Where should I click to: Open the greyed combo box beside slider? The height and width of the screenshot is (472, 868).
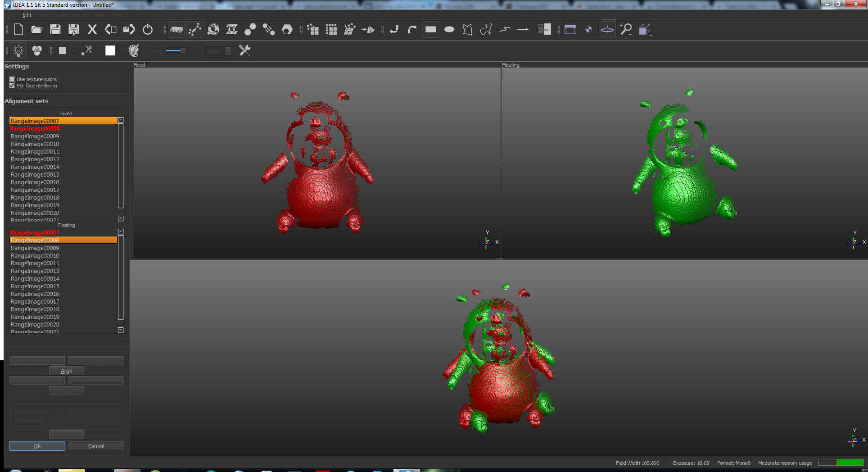point(218,50)
